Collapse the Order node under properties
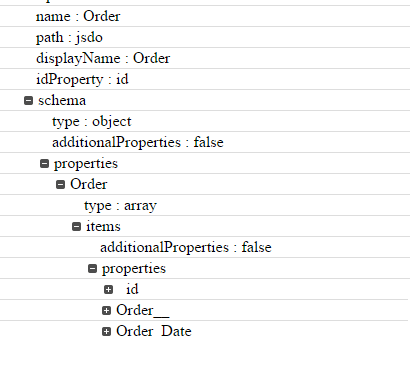 coord(60,184)
